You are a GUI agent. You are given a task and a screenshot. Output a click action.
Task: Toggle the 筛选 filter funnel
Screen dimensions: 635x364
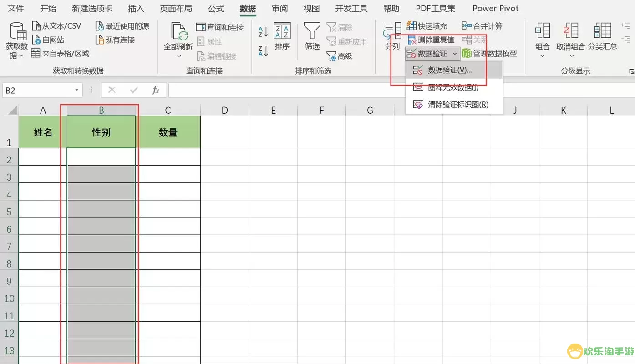312,36
